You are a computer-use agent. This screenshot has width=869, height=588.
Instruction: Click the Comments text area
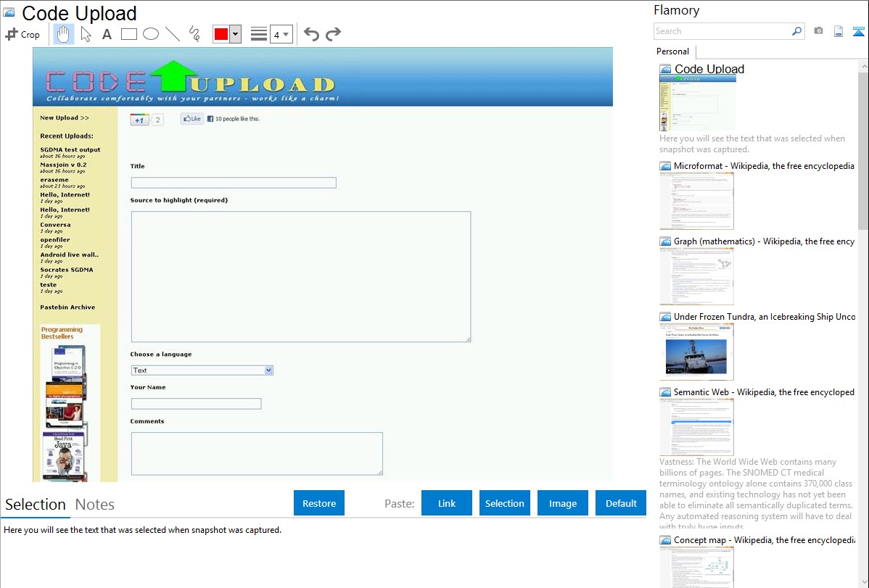[x=257, y=453]
